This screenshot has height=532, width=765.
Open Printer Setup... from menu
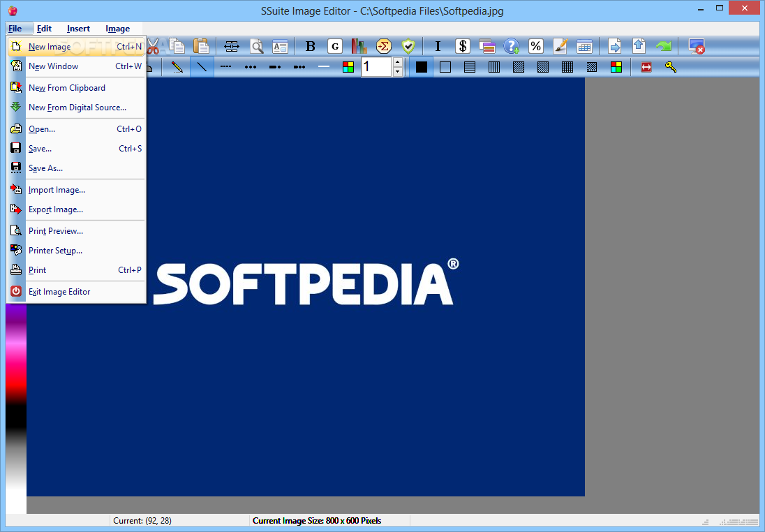76,251
